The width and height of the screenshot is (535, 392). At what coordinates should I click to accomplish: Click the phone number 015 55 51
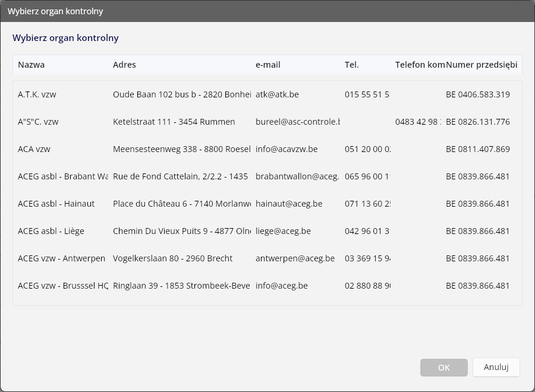[x=367, y=94]
